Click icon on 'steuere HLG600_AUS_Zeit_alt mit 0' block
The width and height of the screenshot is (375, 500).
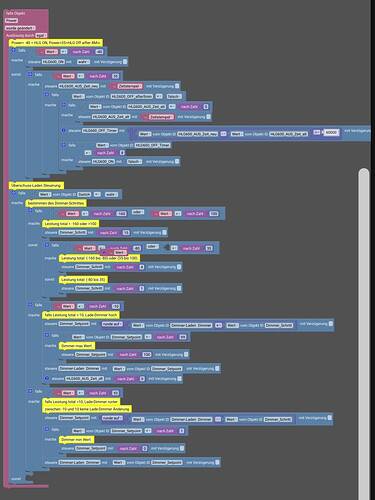click(47, 379)
